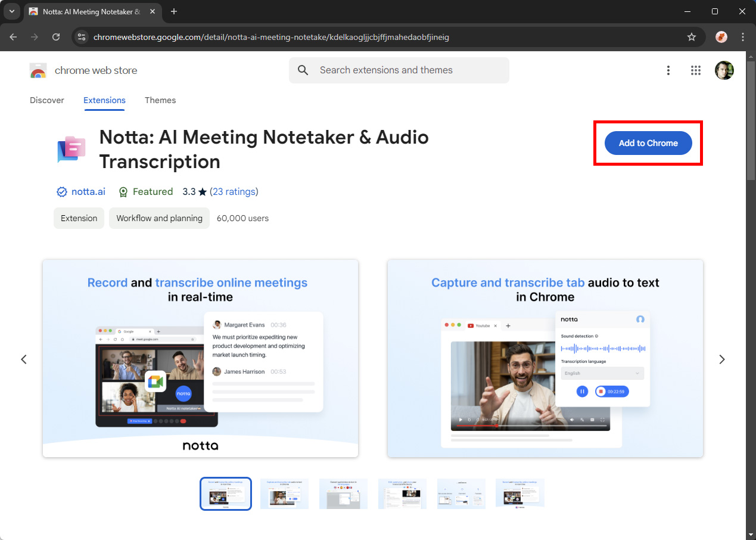This screenshot has width=756, height=540.
Task: View site information icon in address bar
Action: point(82,37)
